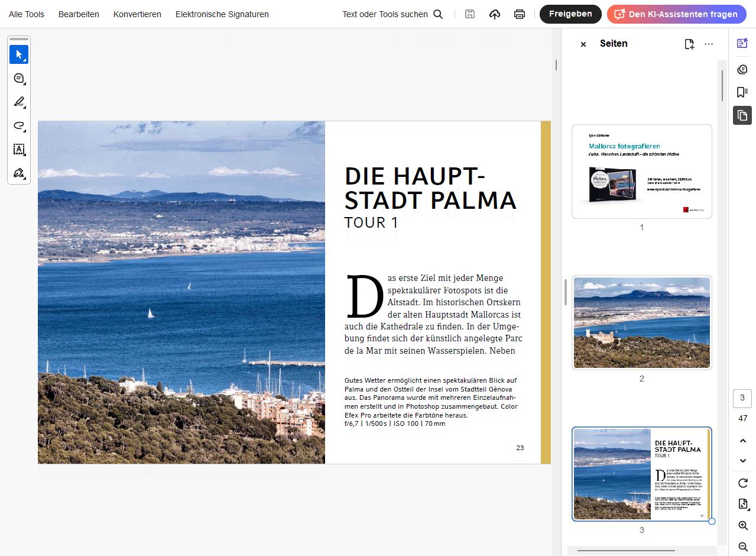Select the freehand draw tool
This screenshot has height=556, width=756.
pyautogui.click(x=19, y=125)
